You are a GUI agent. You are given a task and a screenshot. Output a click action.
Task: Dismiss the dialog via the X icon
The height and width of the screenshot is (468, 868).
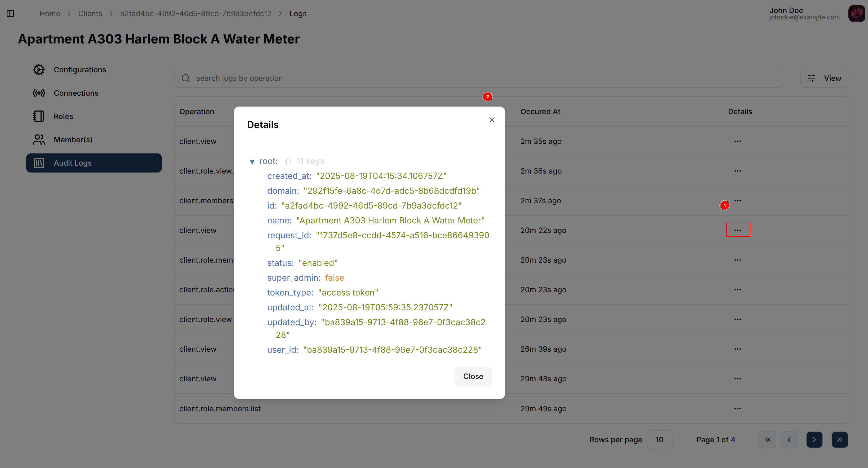[x=492, y=120]
